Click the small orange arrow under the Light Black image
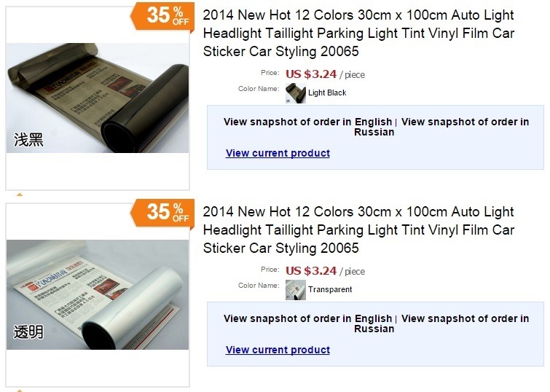The width and height of the screenshot is (550, 392). pos(20,195)
